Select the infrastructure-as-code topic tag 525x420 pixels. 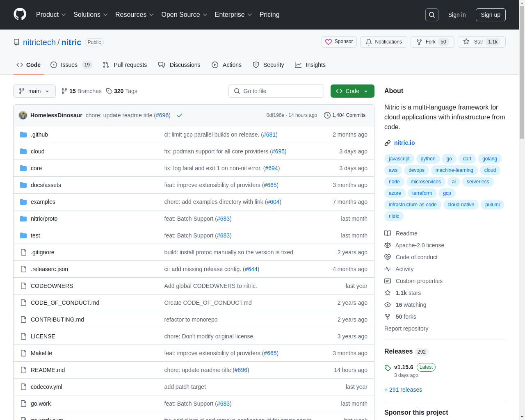pyautogui.click(x=413, y=205)
